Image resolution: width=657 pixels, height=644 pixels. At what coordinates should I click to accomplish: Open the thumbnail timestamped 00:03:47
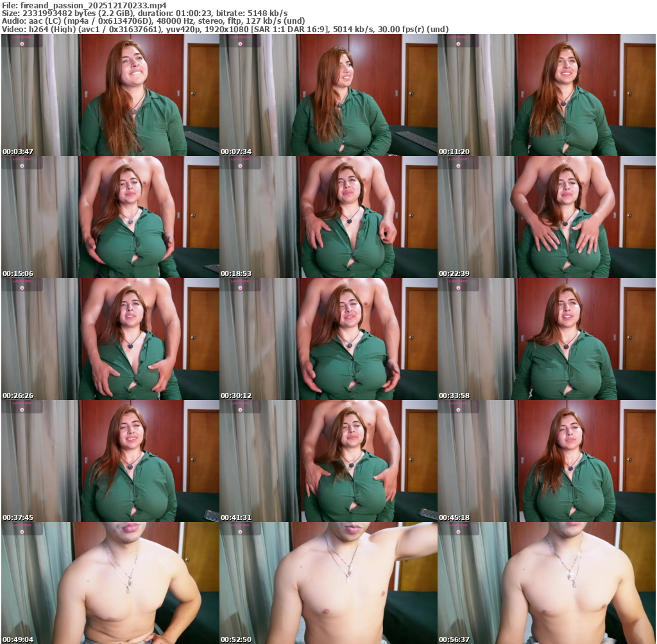pos(110,95)
